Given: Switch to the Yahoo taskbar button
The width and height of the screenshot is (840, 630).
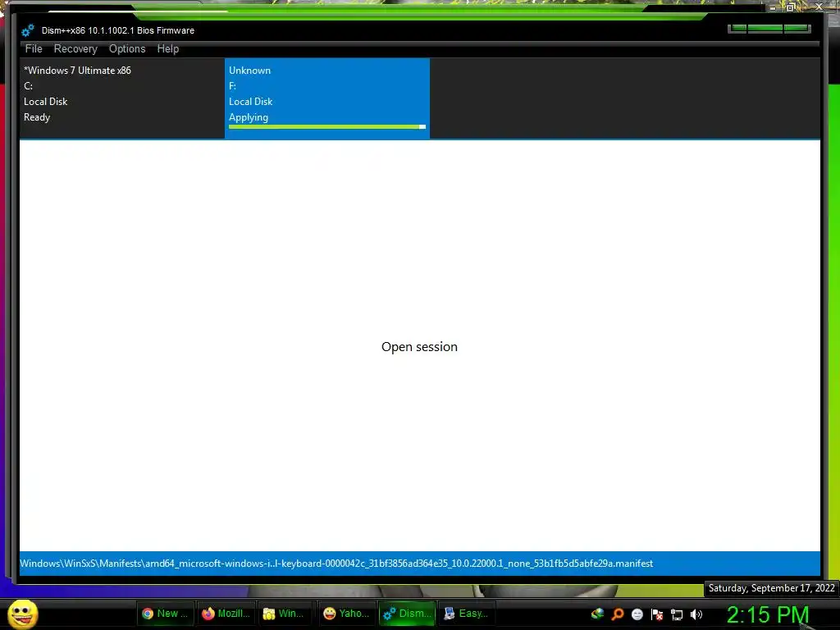Looking at the screenshot, I should [347, 614].
